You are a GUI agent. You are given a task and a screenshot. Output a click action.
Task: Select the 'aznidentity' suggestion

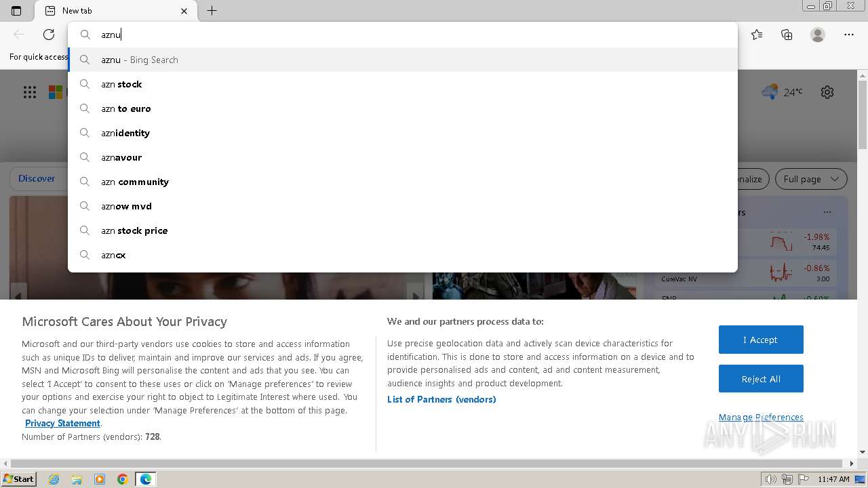click(403, 133)
